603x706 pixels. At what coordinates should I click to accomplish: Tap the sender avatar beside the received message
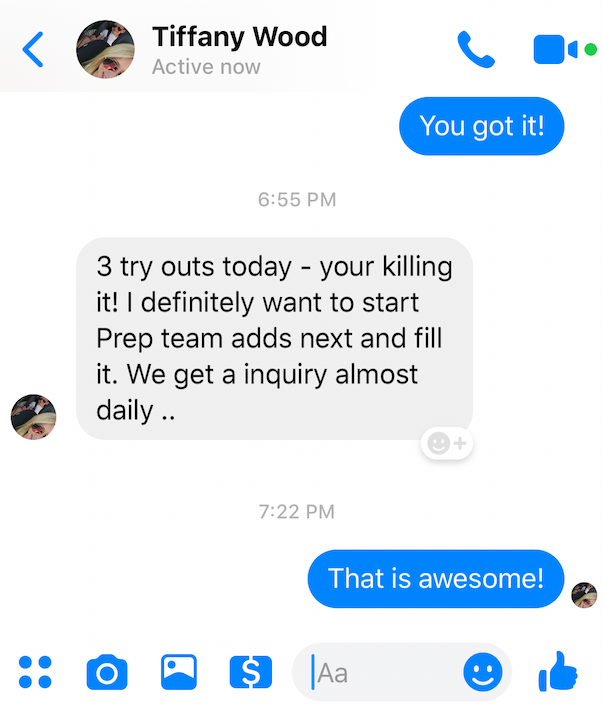click(x=33, y=415)
